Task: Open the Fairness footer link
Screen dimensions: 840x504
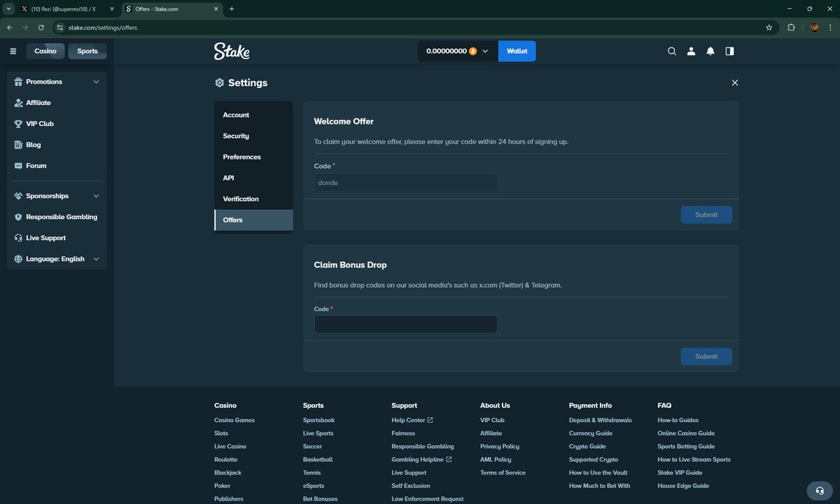Action: pos(403,433)
